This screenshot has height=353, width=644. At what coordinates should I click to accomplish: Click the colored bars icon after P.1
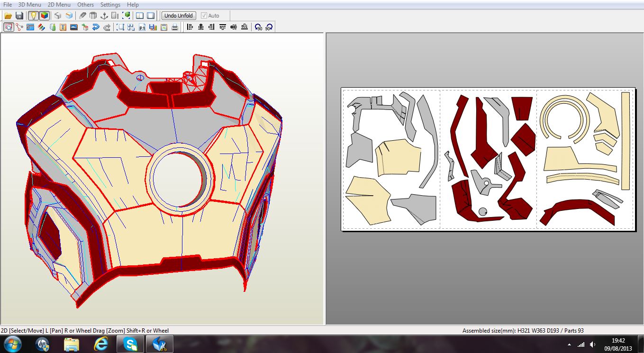point(153,27)
